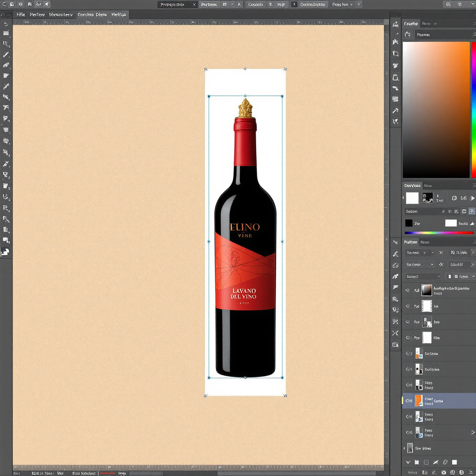Hide the topmost gradient thumbnail layer

pos(408,290)
